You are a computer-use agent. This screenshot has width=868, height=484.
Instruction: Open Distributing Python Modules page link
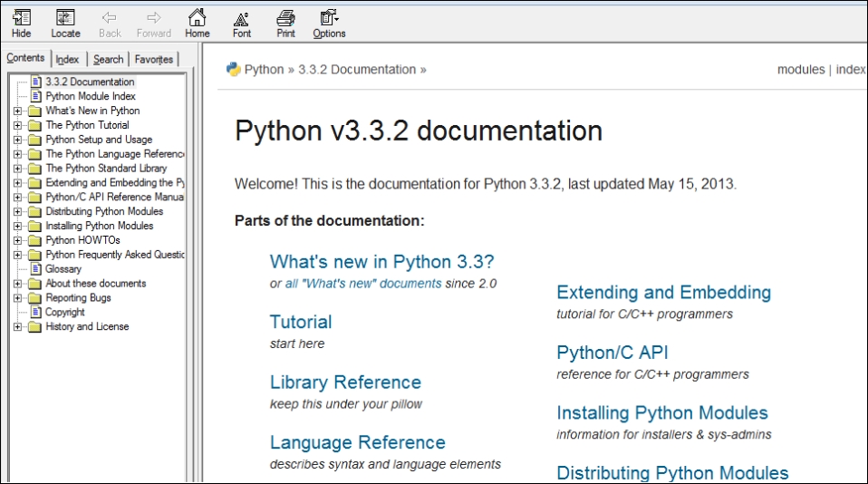tap(672, 473)
